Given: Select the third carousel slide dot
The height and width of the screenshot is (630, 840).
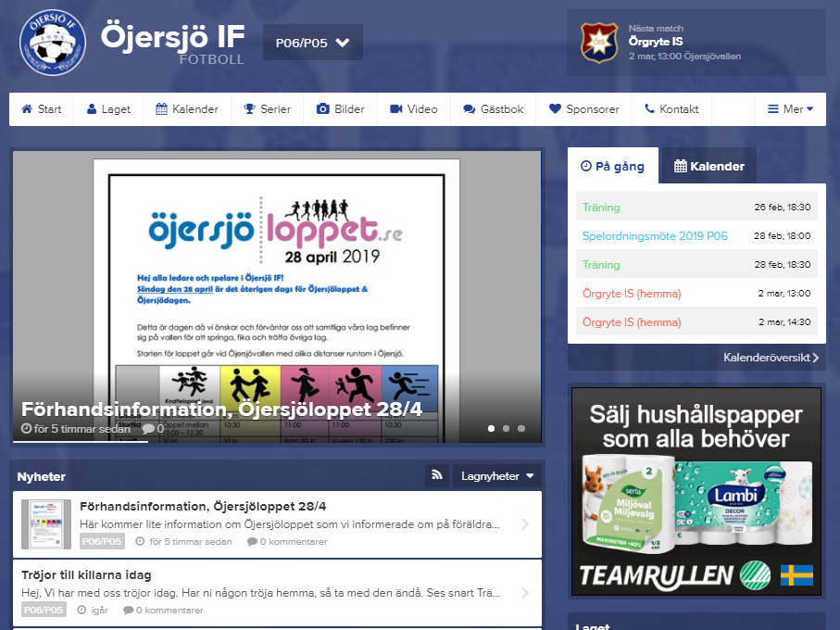Looking at the screenshot, I should pyautogui.click(x=521, y=429).
